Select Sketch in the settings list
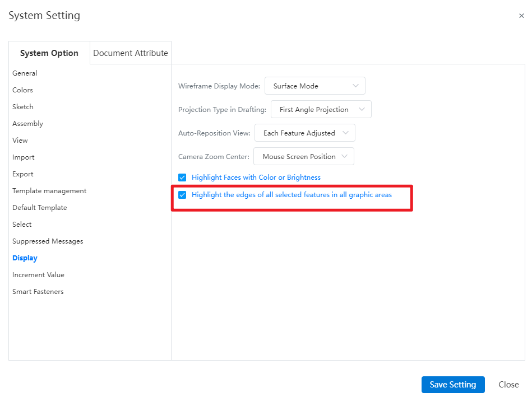Image resolution: width=532 pixels, height=397 pixels. (x=23, y=107)
